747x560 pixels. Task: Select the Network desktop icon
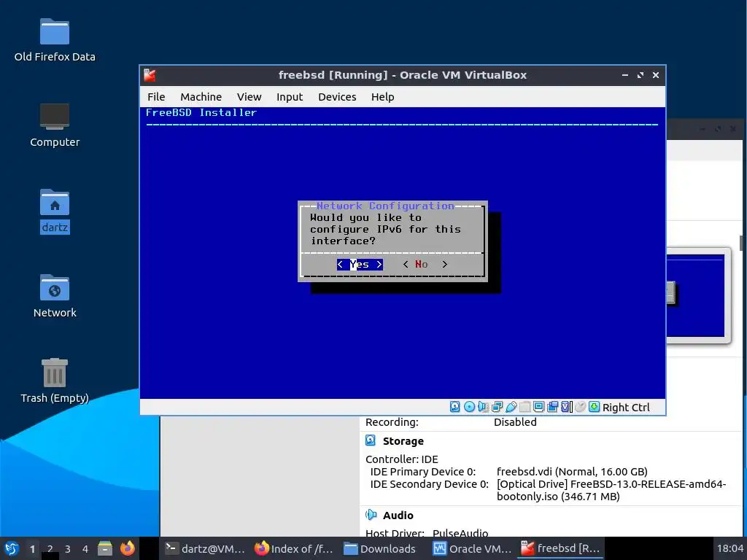pyautogui.click(x=55, y=296)
